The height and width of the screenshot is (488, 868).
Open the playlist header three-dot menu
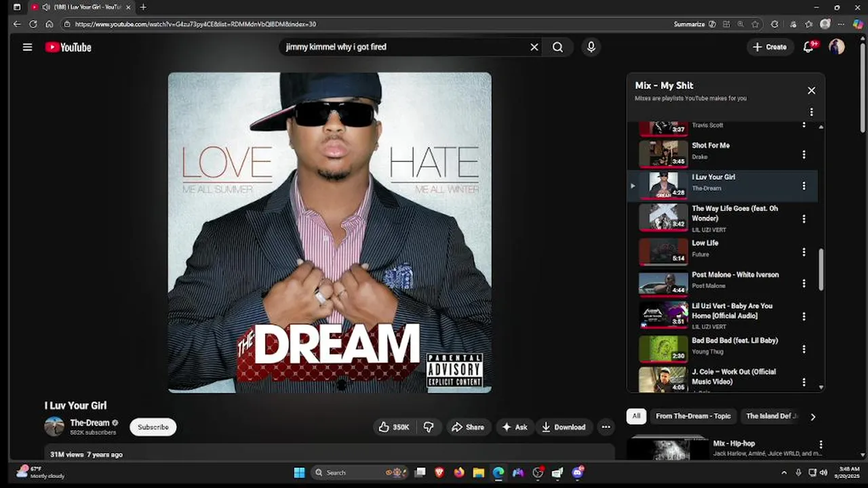pos(811,112)
